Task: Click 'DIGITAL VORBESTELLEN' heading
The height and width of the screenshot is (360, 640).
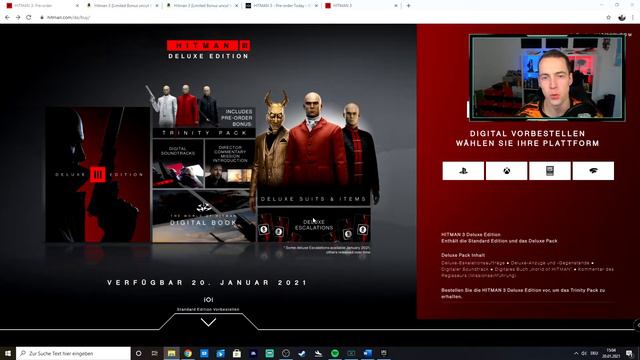Action: pos(527,133)
